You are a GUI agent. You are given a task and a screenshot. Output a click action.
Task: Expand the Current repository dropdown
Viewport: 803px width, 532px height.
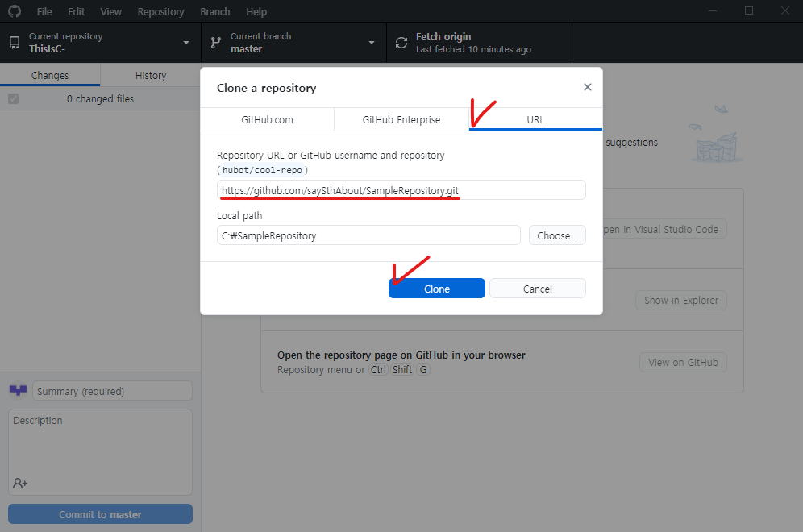point(100,43)
